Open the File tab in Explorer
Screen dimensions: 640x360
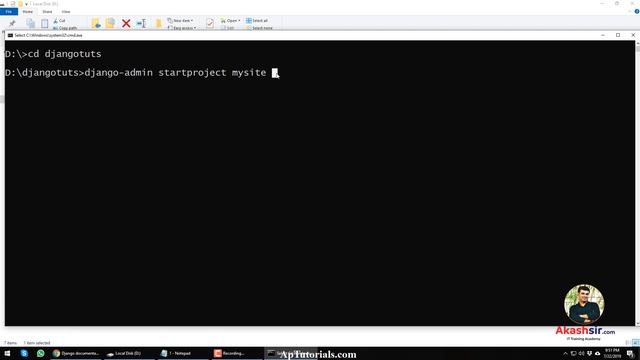tap(9, 11)
